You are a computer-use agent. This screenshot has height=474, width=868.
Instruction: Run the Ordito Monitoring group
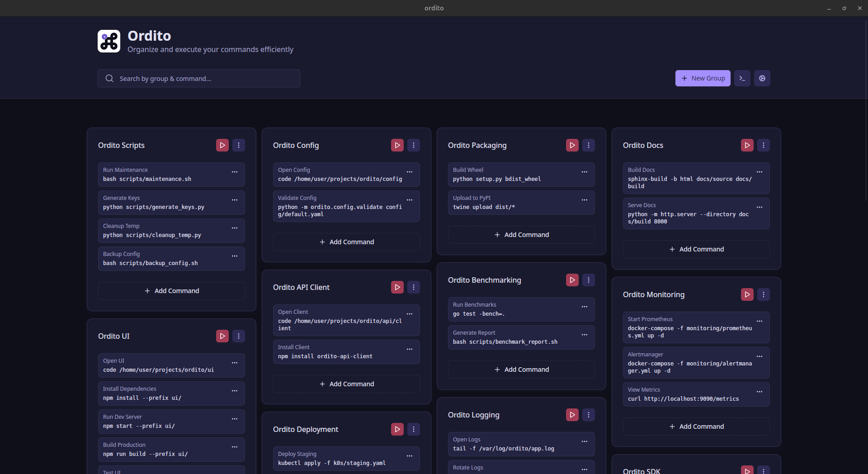[x=747, y=294]
